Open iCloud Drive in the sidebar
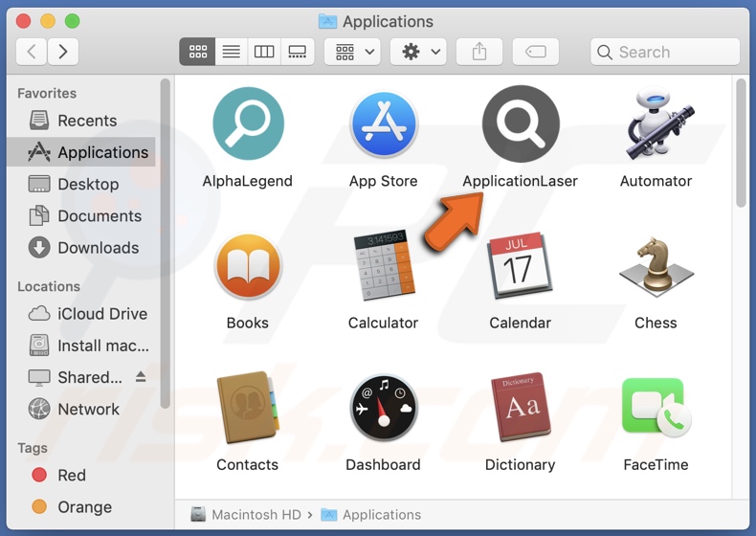 click(x=80, y=314)
